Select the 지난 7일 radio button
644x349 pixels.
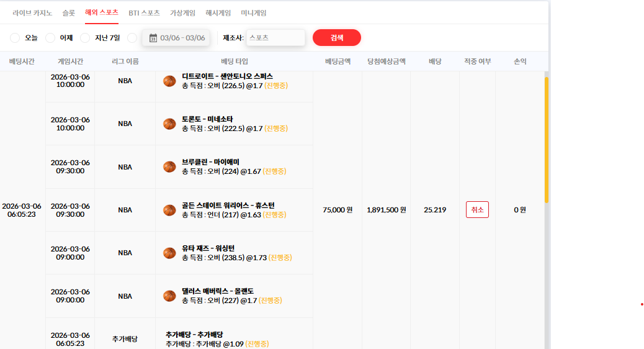click(85, 38)
